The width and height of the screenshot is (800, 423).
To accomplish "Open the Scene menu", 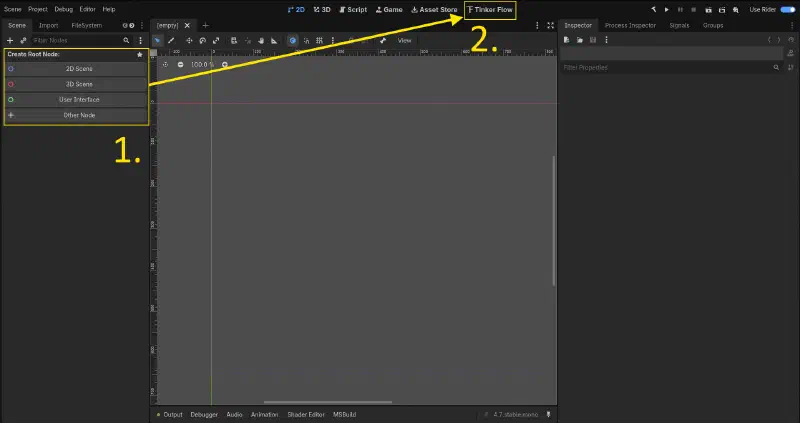I will click(x=13, y=9).
